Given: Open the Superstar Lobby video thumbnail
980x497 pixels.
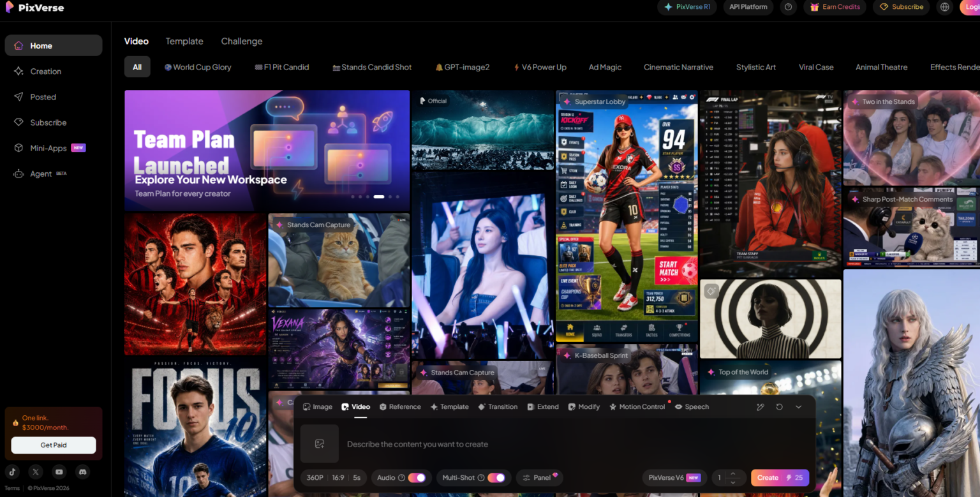Looking at the screenshot, I should [627, 216].
